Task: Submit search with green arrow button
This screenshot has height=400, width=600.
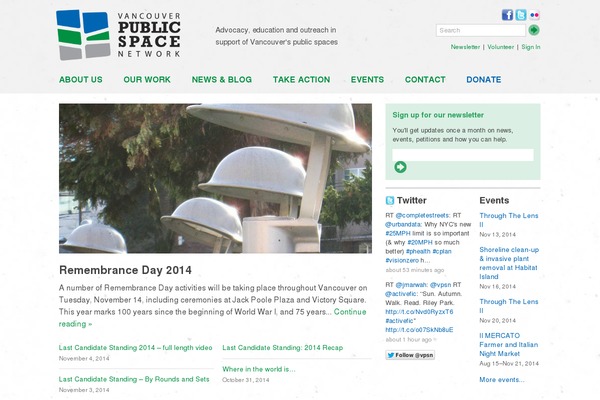Action: pos(534,30)
